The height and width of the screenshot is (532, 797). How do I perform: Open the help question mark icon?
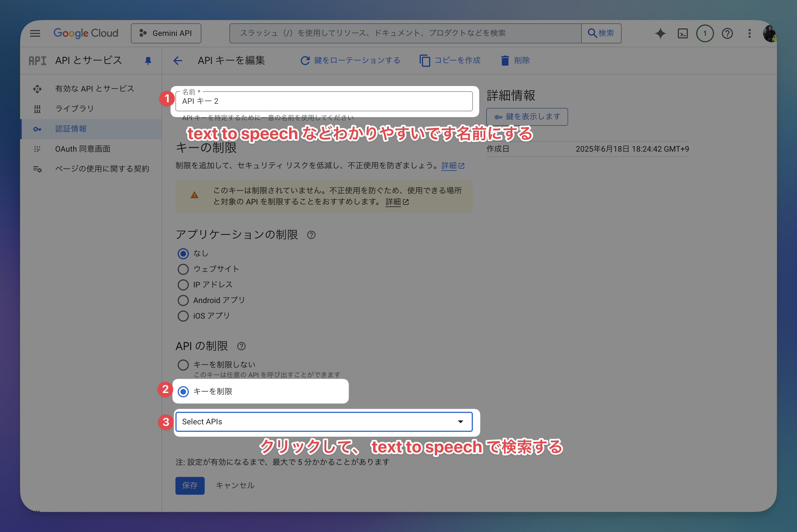pos(727,33)
